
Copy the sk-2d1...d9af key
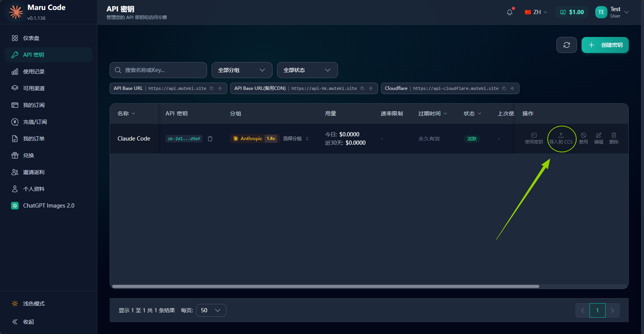pyautogui.click(x=210, y=139)
